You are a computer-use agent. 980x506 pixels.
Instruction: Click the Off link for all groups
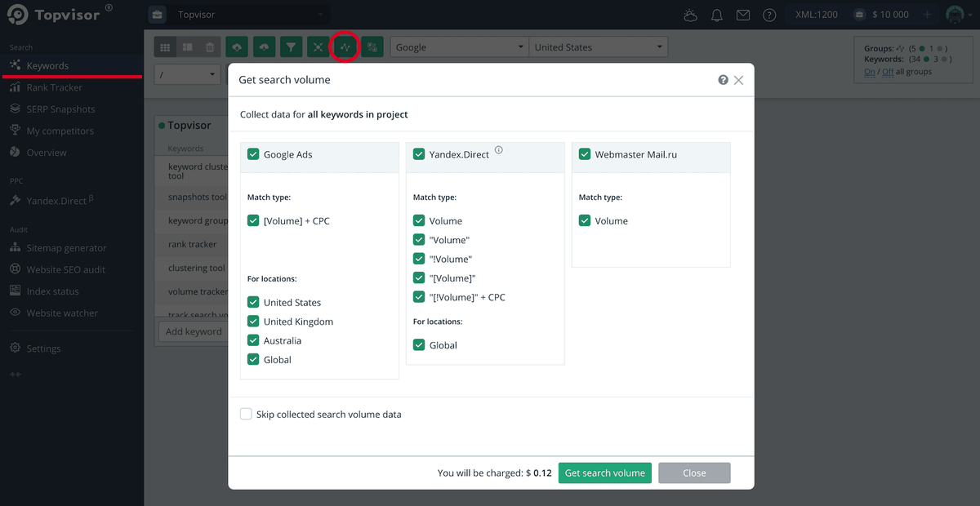click(x=888, y=72)
